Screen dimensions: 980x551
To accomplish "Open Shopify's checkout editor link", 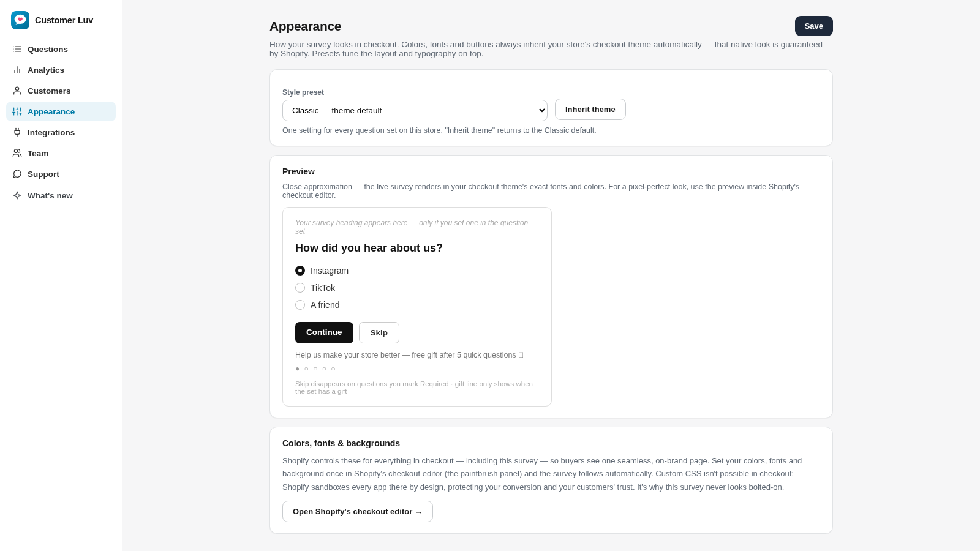I will pos(358,511).
